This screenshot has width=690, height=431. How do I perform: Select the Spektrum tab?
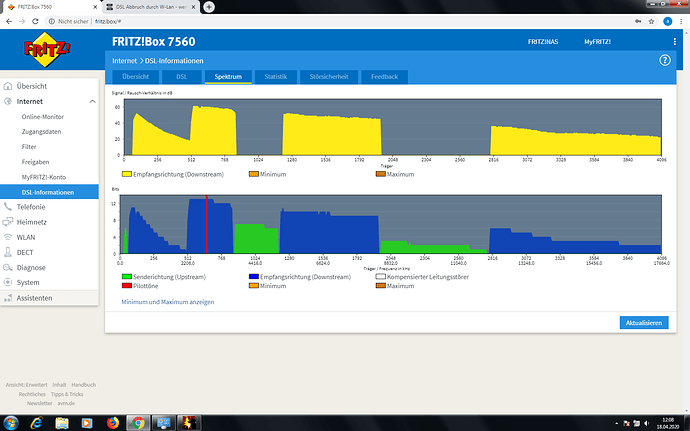228,77
